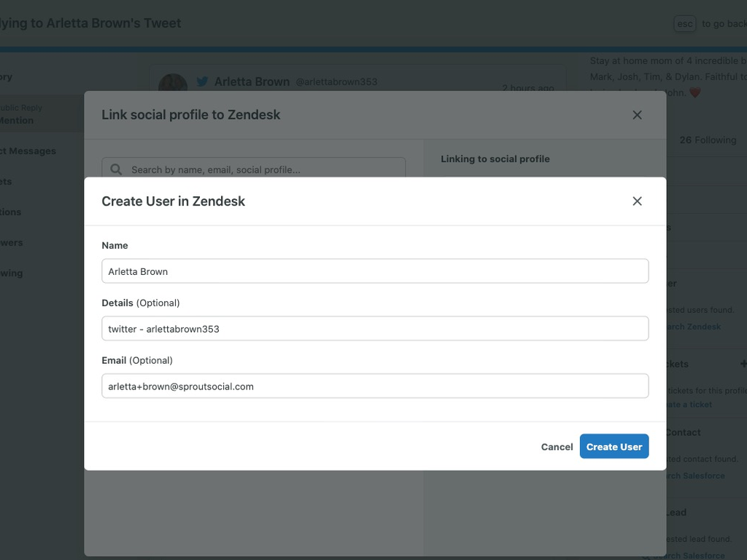Click Arletta Brown's profile picture

[173, 83]
